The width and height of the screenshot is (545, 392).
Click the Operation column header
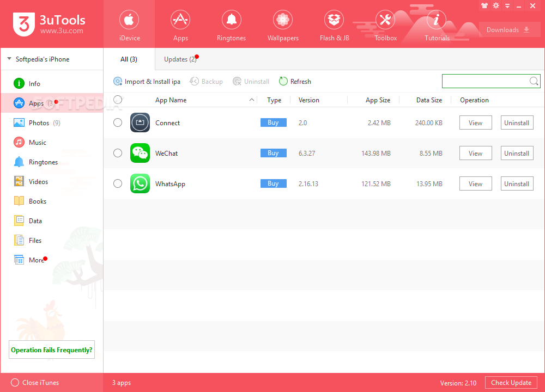click(474, 100)
